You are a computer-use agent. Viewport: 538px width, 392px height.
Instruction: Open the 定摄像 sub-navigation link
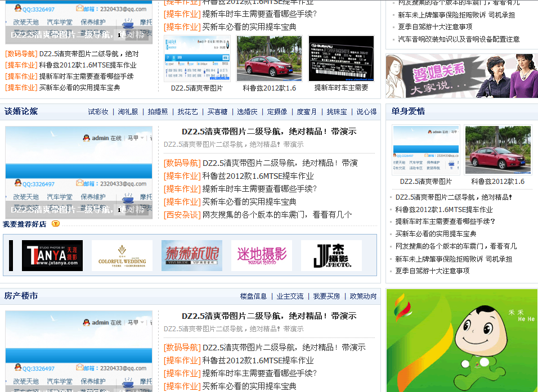(x=277, y=112)
